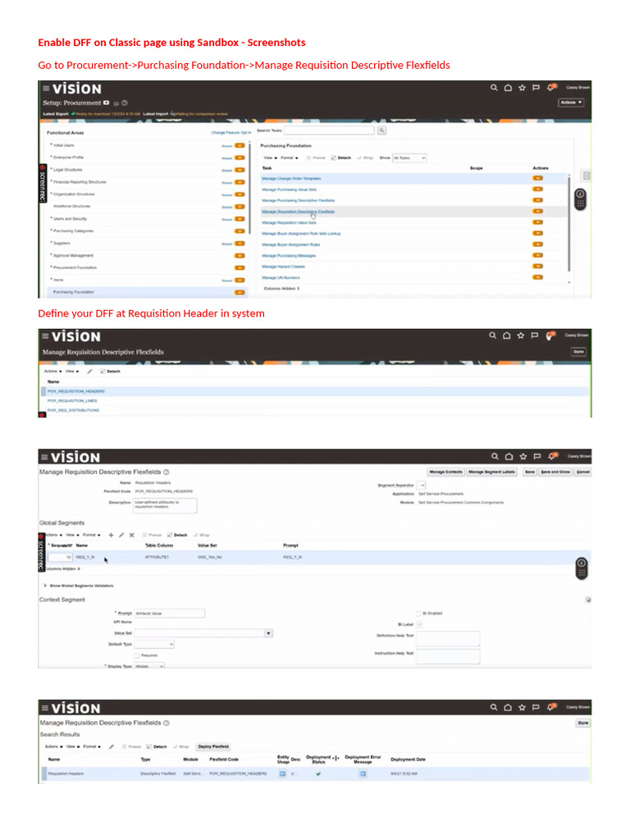Select POR_REQ_DISTRIBUTIONS flexfield row
Screen dimensions: 630x840
(x=73, y=410)
